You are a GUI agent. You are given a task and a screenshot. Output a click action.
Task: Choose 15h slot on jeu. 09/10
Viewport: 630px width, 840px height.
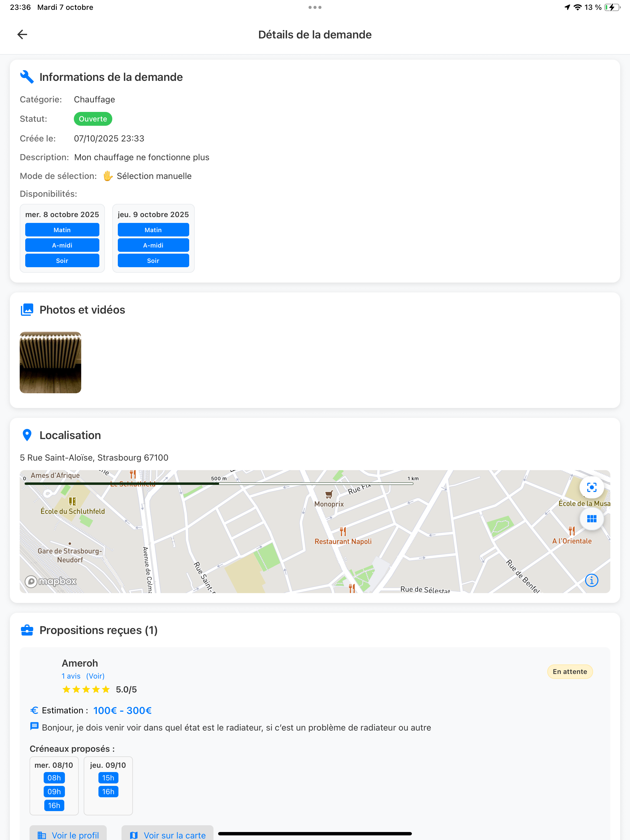pos(108,778)
